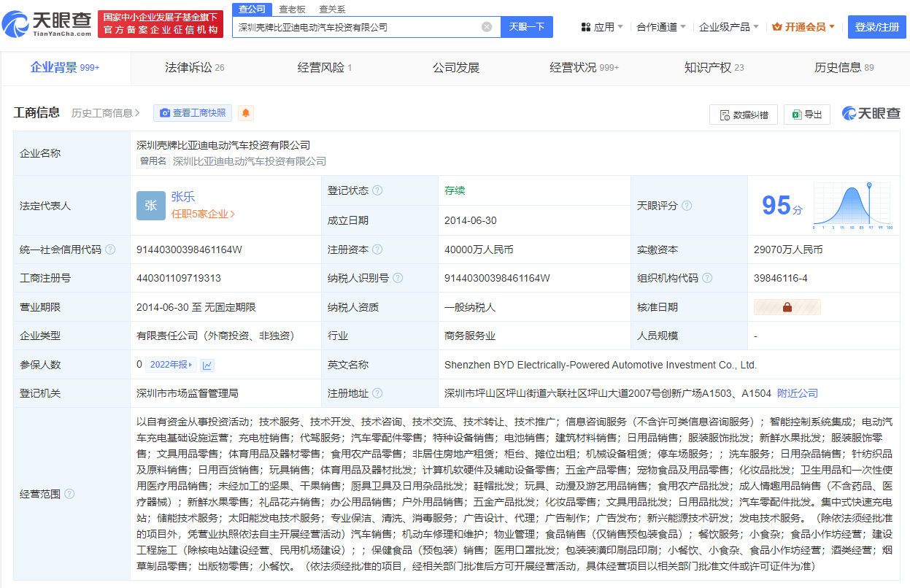
Task: Click the 天眼评分 distribution chart
Action: click(852, 207)
